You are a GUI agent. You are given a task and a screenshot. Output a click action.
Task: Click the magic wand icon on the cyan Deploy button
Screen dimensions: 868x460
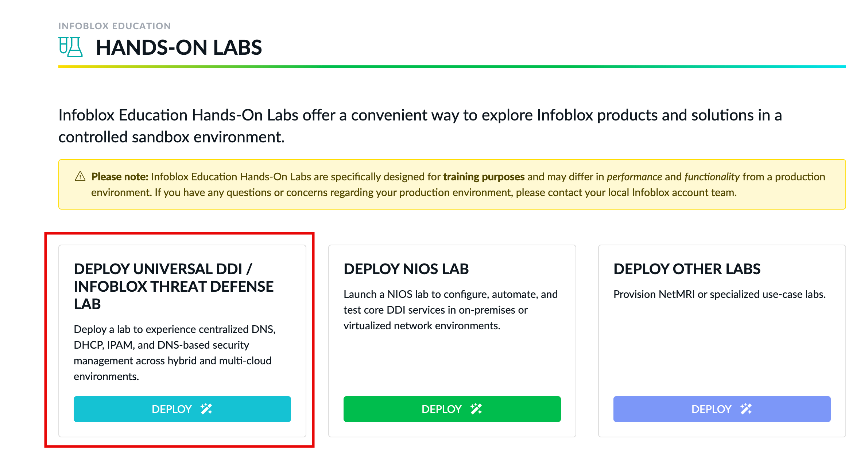206,409
